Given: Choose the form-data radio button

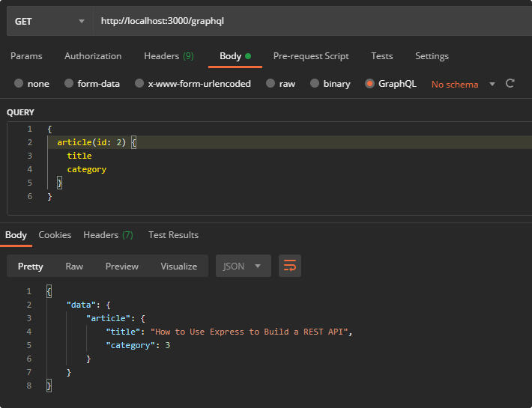Looking at the screenshot, I should tap(69, 84).
